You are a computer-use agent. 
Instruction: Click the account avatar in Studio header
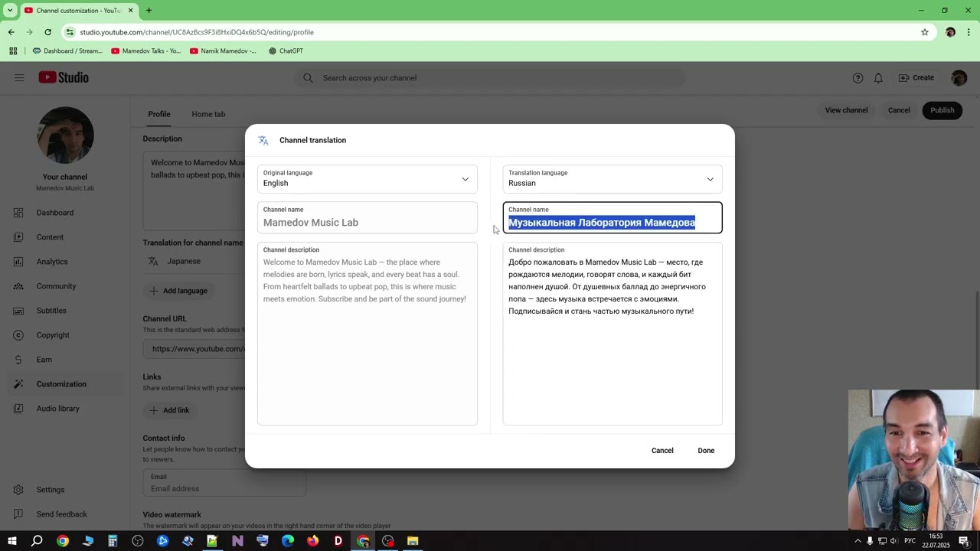pos(959,78)
